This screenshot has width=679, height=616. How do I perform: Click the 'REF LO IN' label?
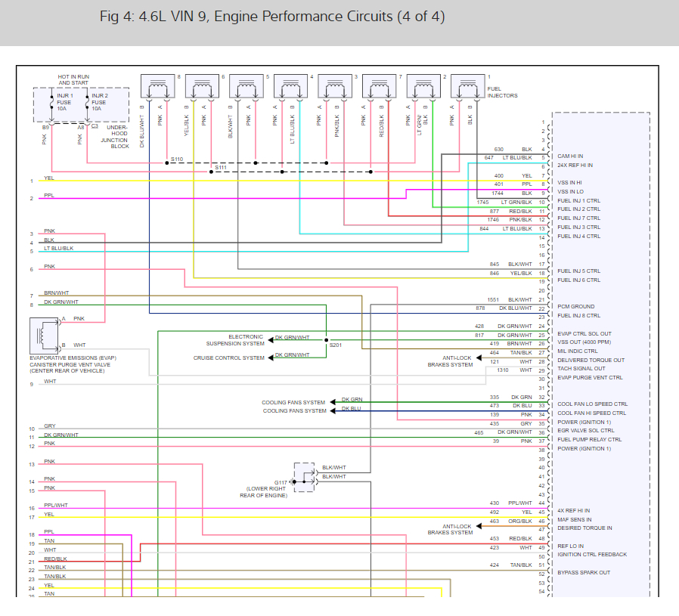click(570, 546)
